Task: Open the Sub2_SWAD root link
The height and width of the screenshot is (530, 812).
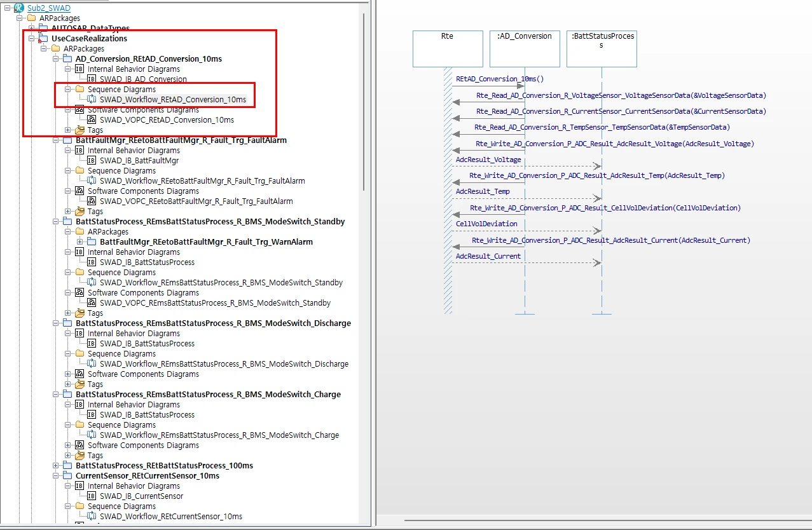Action: pyautogui.click(x=49, y=8)
